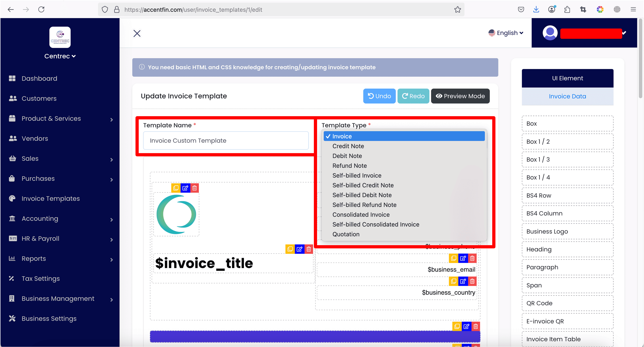
Task: Edit the purple bar block
Action: 466,326
